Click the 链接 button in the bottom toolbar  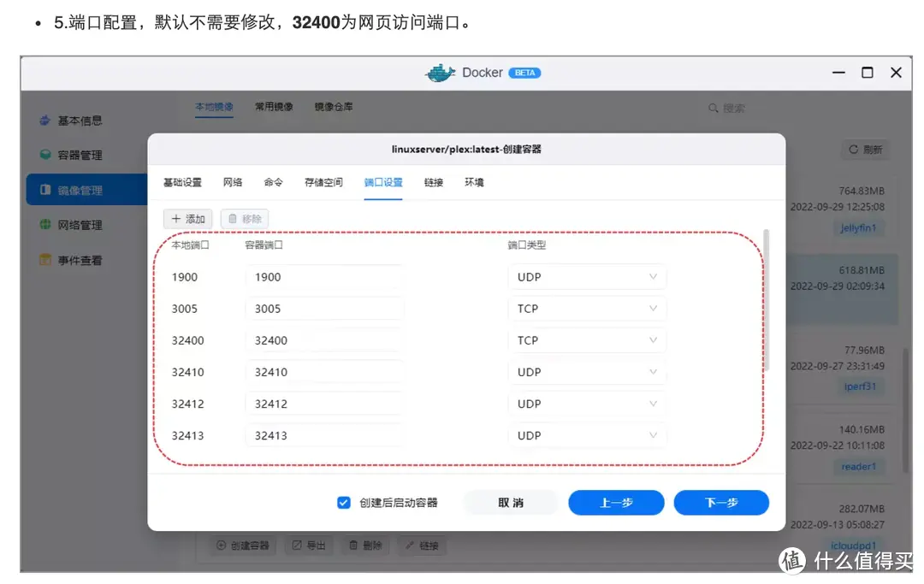coord(422,546)
